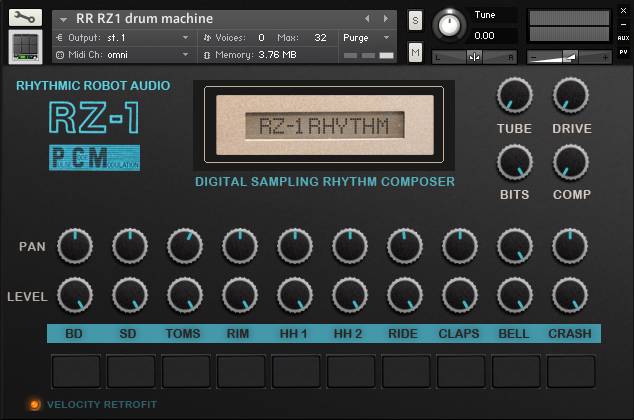
Task: Click the BELL pan knob
Action: click(x=515, y=246)
